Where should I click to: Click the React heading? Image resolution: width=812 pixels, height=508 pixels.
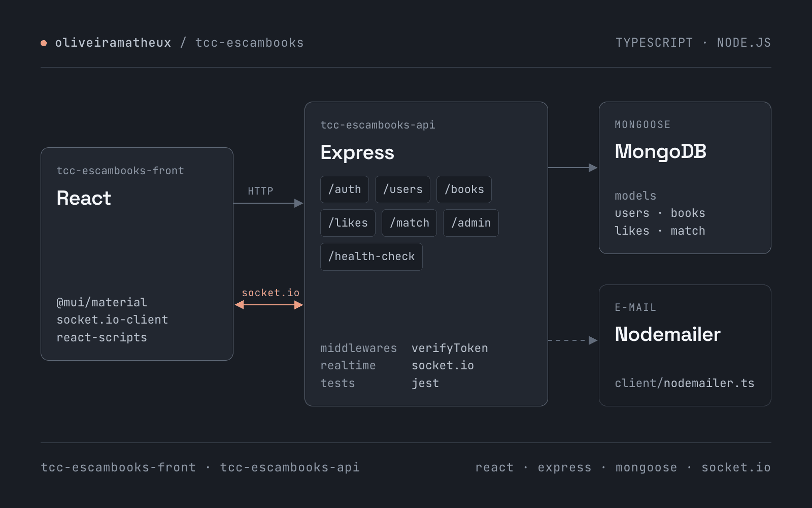point(84,198)
